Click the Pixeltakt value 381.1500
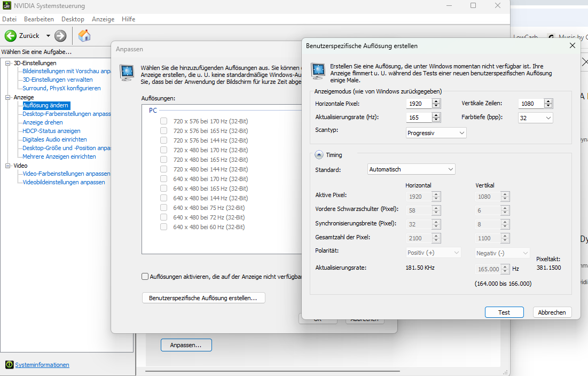Image resolution: width=588 pixels, height=376 pixels. (548, 268)
